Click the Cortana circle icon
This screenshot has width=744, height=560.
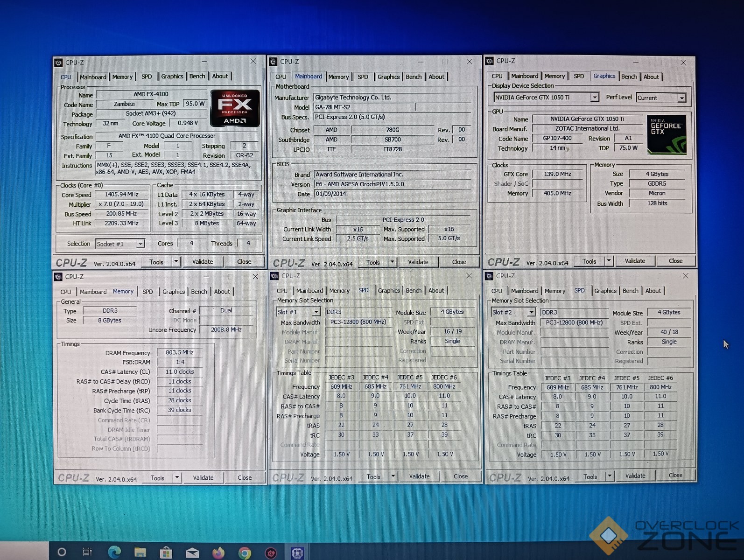click(x=62, y=553)
